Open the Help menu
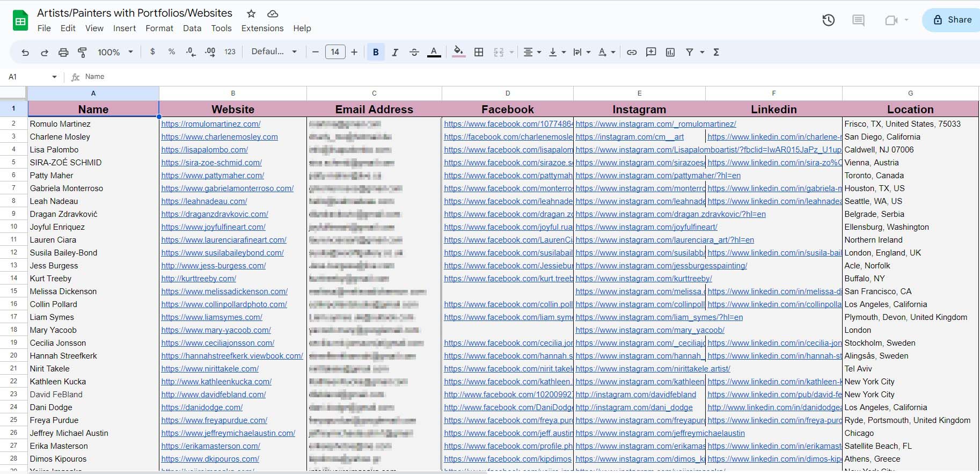This screenshot has height=474, width=980. [x=302, y=28]
